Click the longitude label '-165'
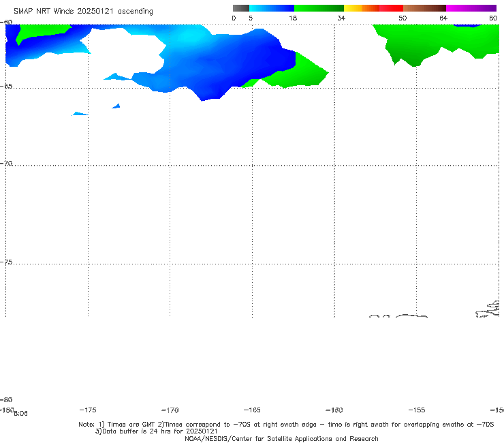Image resolution: width=504 pixels, height=443 pixels. pos(252,410)
